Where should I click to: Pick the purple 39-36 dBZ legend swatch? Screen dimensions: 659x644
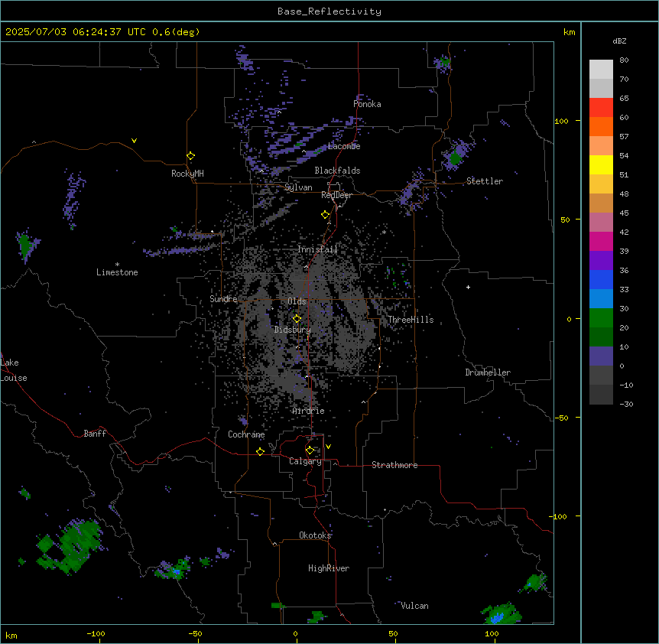(601, 261)
